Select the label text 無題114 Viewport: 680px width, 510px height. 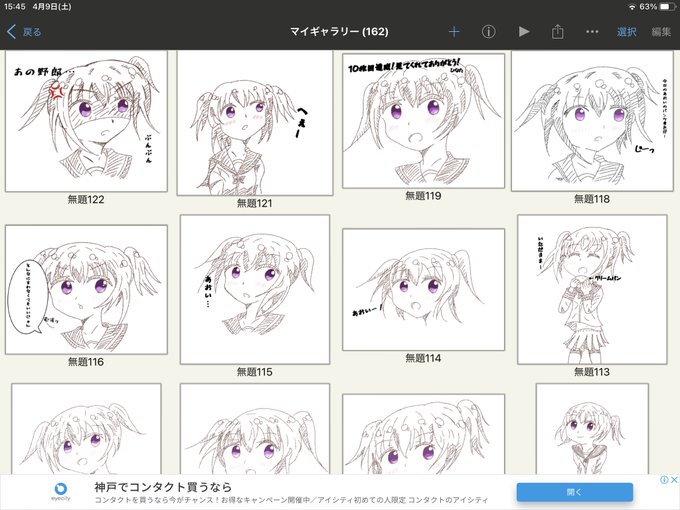coord(423,358)
